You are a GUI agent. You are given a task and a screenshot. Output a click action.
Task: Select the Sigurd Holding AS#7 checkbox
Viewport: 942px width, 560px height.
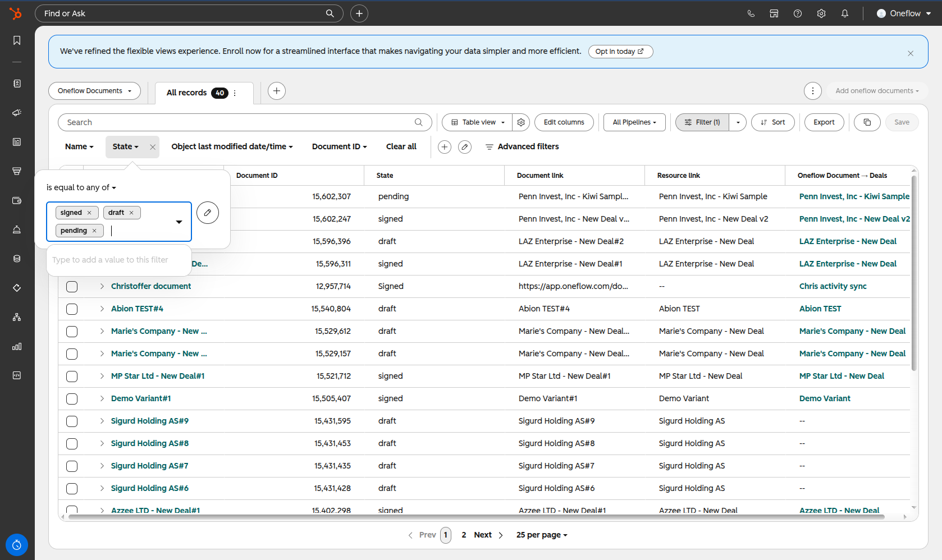72,466
